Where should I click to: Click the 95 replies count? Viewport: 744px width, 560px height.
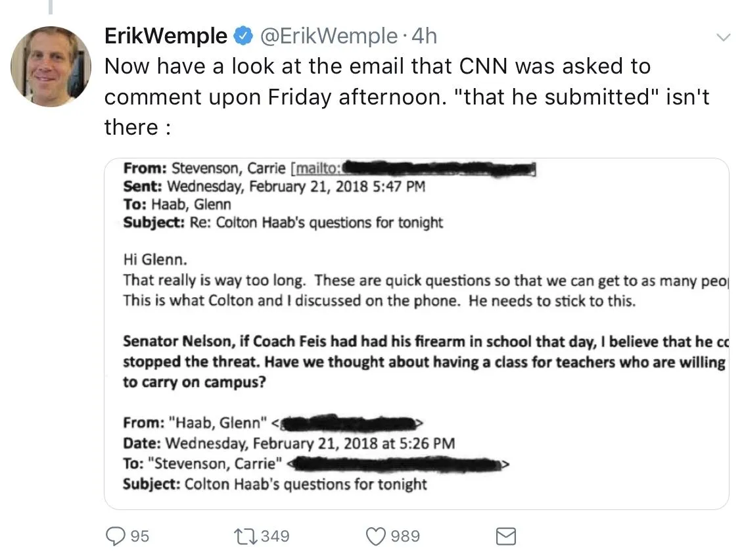click(x=139, y=536)
